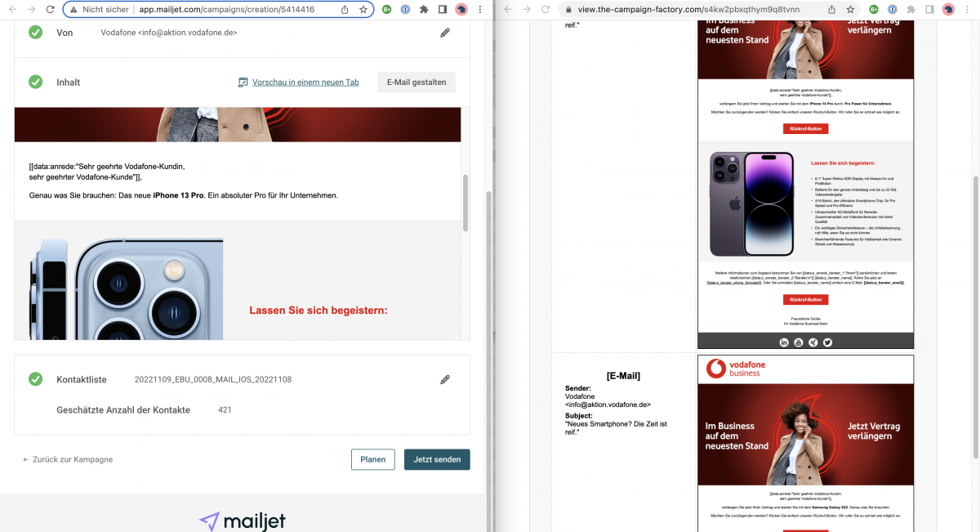Viewport: 980px width, 532px height.
Task: Edit the 'Von' sender with pencil icon
Action: (x=445, y=33)
